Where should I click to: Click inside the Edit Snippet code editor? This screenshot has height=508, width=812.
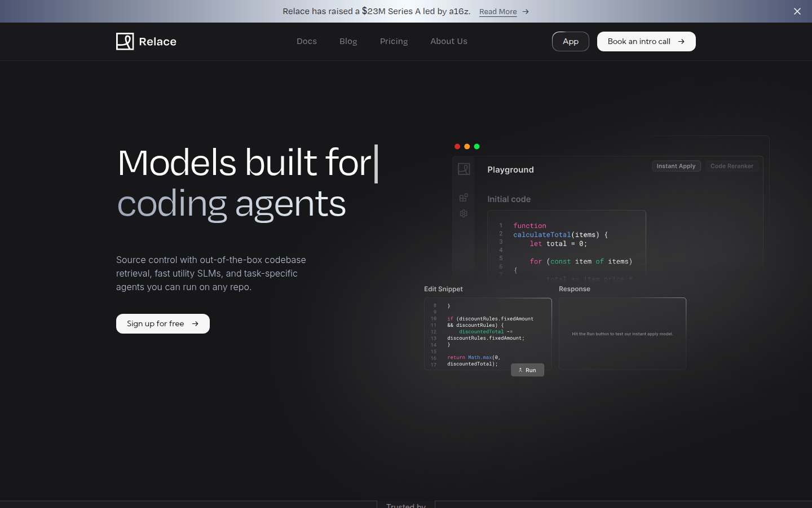coord(488,333)
